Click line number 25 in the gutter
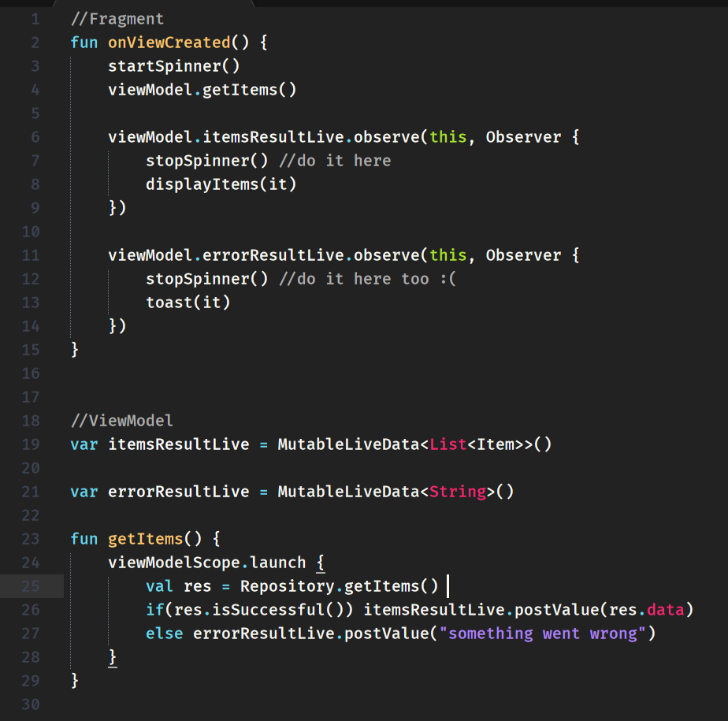The height and width of the screenshot is (721, 728). [31, 585]
